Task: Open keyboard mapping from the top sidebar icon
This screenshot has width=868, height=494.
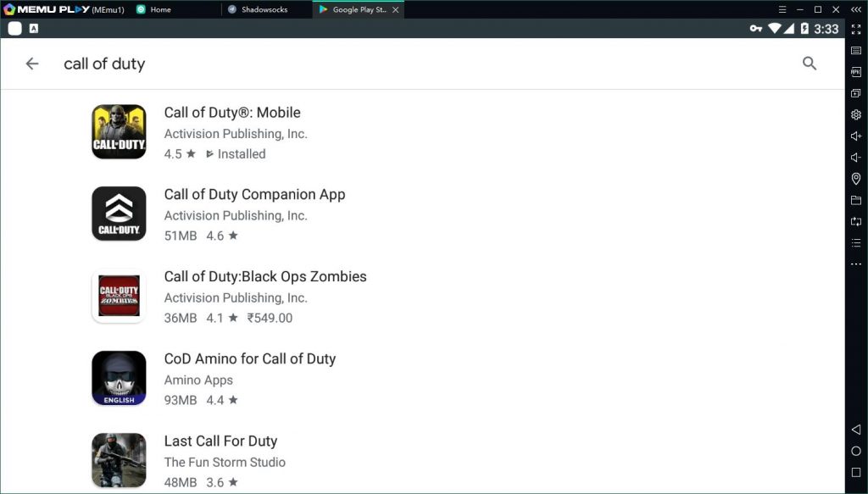Action: coord(855,50)
